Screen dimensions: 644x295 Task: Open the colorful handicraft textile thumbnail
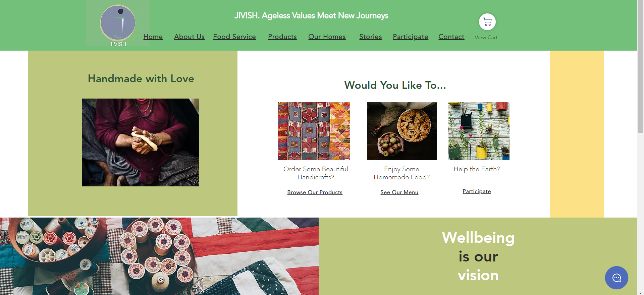[x=314, y=131]
